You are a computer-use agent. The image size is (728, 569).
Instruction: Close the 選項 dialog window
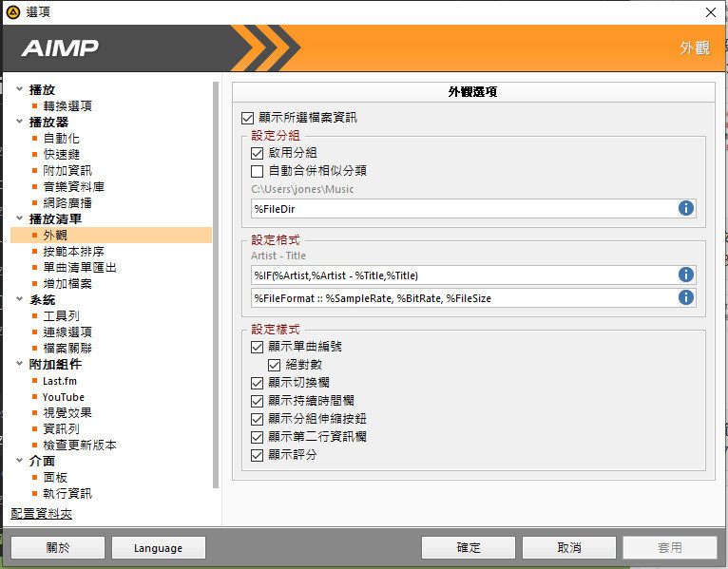tap(711, 12)
